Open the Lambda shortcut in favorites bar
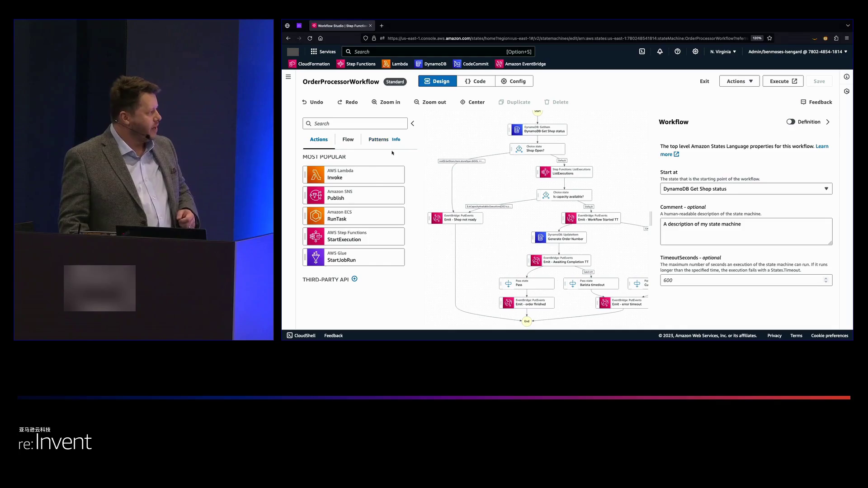Screen dimensions: 868x488 point(395,64)
